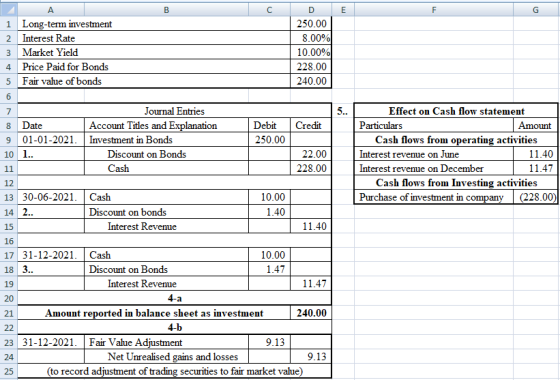Select the 9.13 debit in row 23
The width and height of the screenshot is (560, 380).
coord(269,342)
